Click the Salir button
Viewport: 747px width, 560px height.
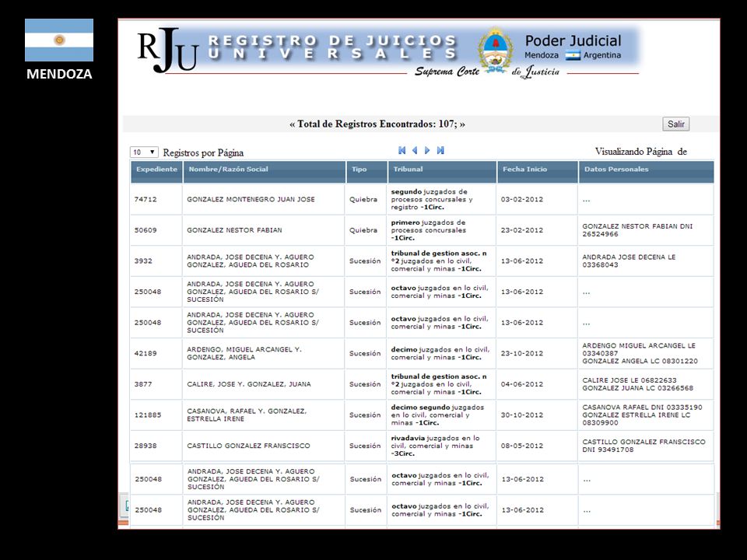click(675, 124)
